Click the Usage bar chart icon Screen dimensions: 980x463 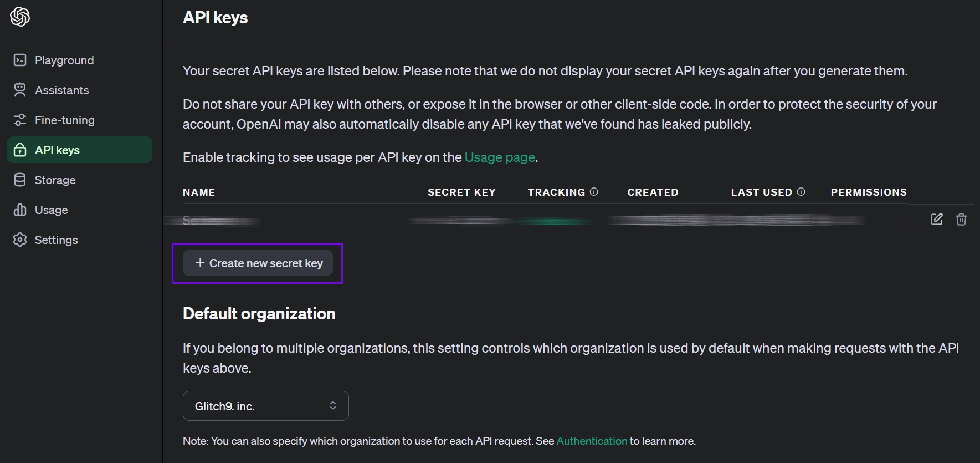click(20, 210)
